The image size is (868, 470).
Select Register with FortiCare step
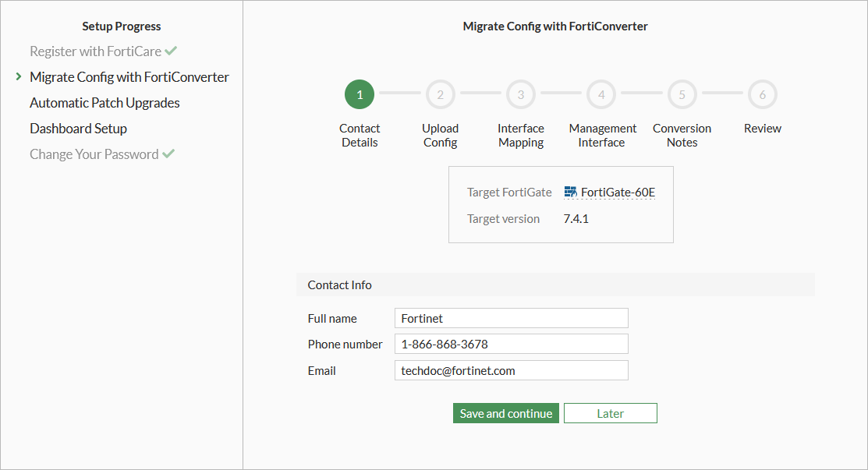click(95, 51)
